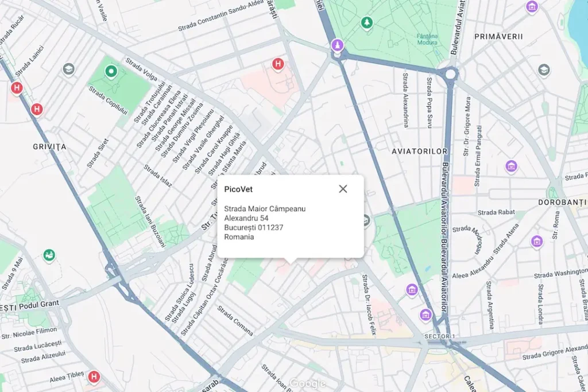Click the hospital marker near Strada Constantin Sandu-Aldea
Screen dimensions: 588x392
click(278, 64)
